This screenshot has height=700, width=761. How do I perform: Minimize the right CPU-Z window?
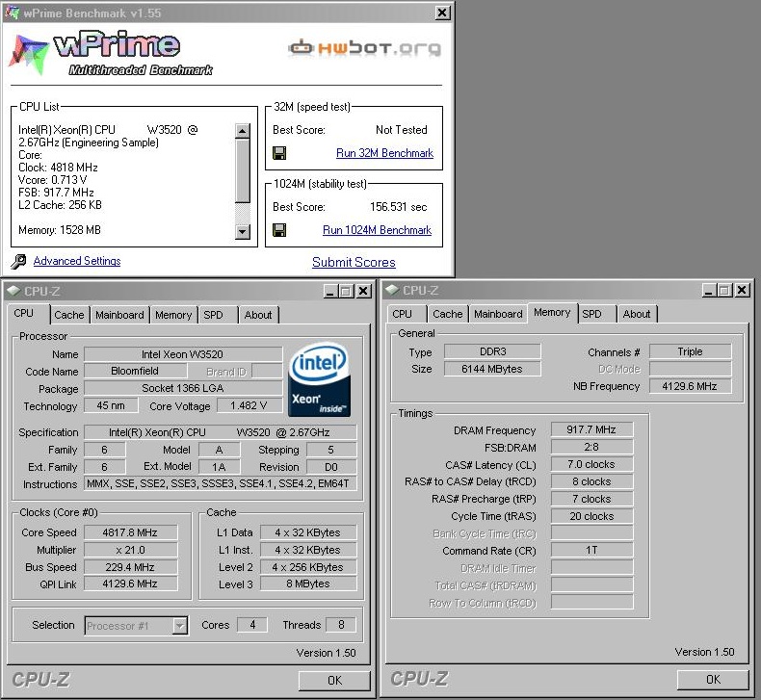point(709,290)
